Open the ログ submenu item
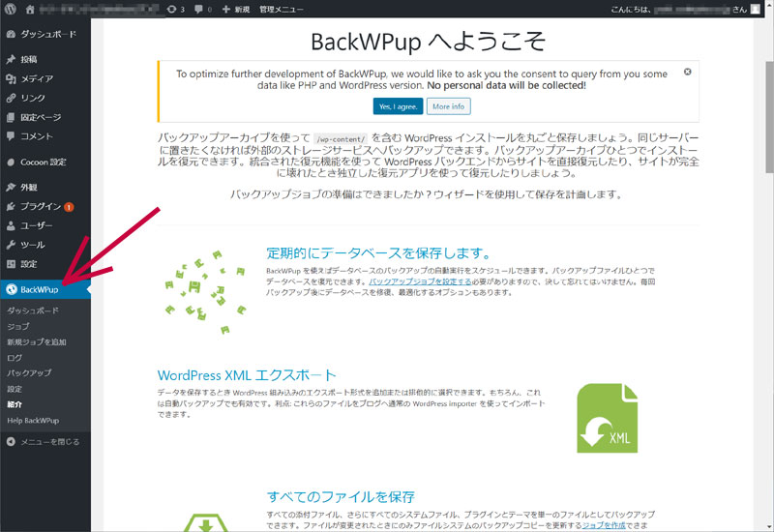The image size is (774, 532). pyautogui.click(x=15, y=358)
